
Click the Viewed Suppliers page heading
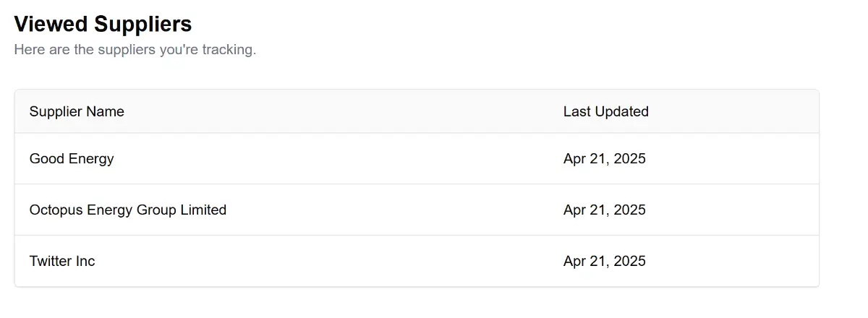[103, 24]
